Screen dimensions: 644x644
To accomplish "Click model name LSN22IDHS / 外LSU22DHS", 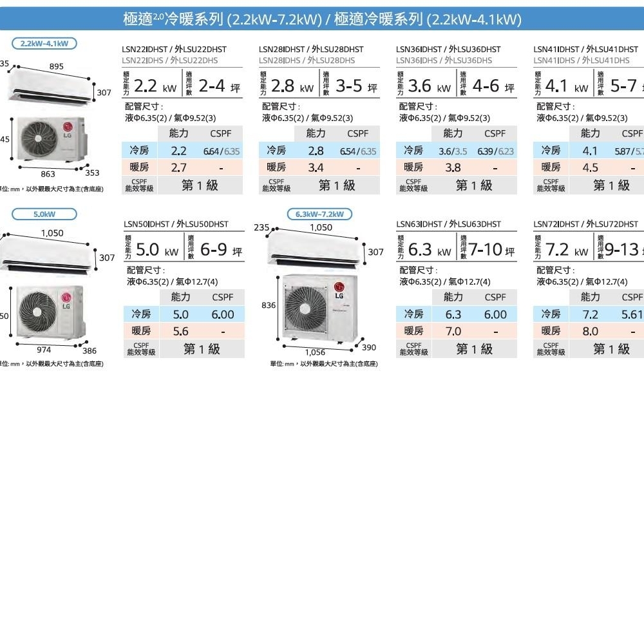I will [169, 61].
